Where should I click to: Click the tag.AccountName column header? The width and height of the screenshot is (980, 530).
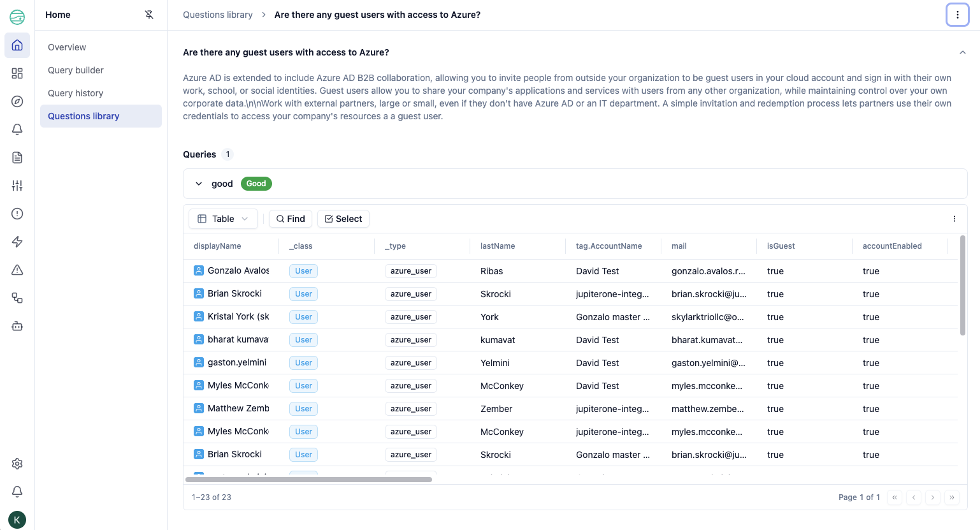pyautogui.click(x=609, y=246)
